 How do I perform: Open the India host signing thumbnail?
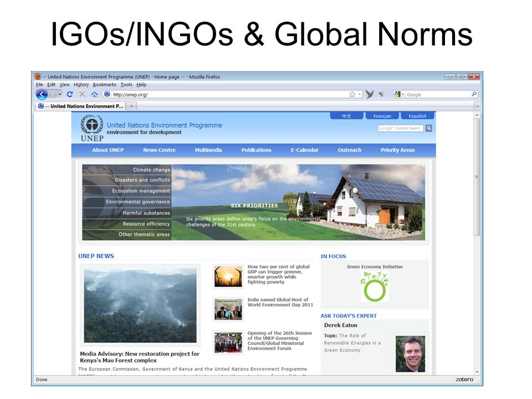pos(228,309)
